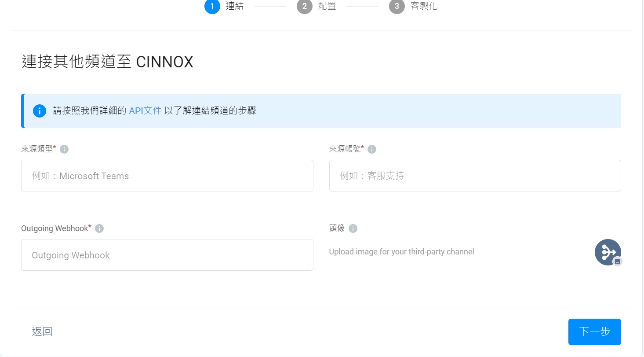The width and height of the screenshot is (644, 357).
Task: Click the channel avatar image circle
Action: pyautogui.click(x=608, y=252)
